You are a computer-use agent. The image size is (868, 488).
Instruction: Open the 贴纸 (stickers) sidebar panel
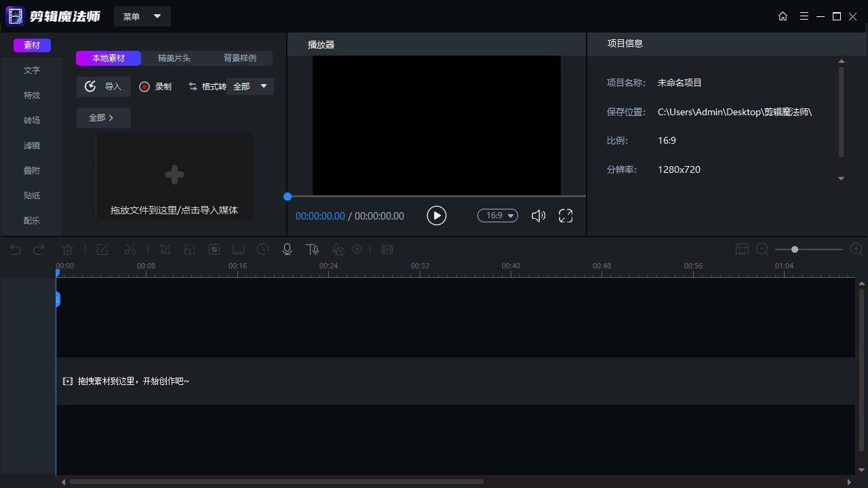31,195
